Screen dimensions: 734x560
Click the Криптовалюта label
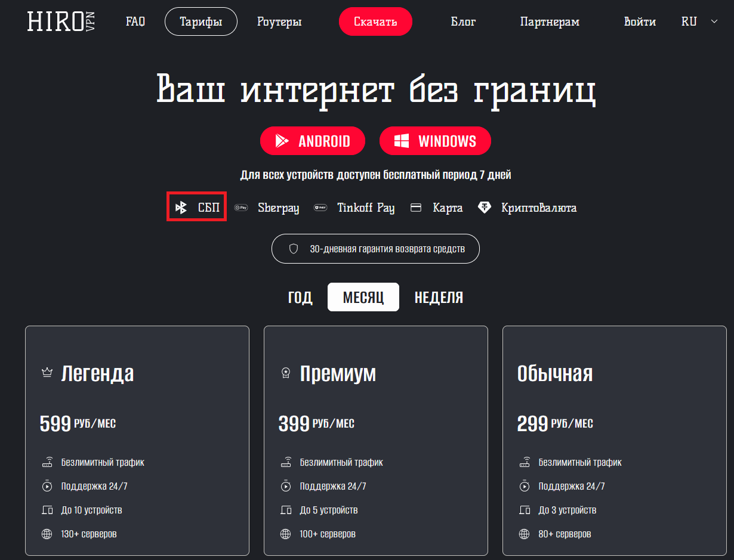click(539, 208)
